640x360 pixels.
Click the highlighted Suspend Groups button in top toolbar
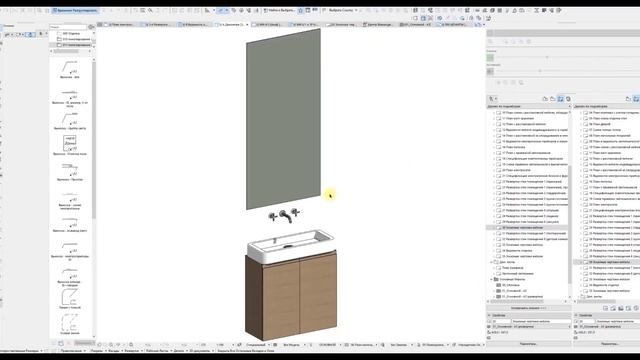pyautogui.click(x=76, y=10)
